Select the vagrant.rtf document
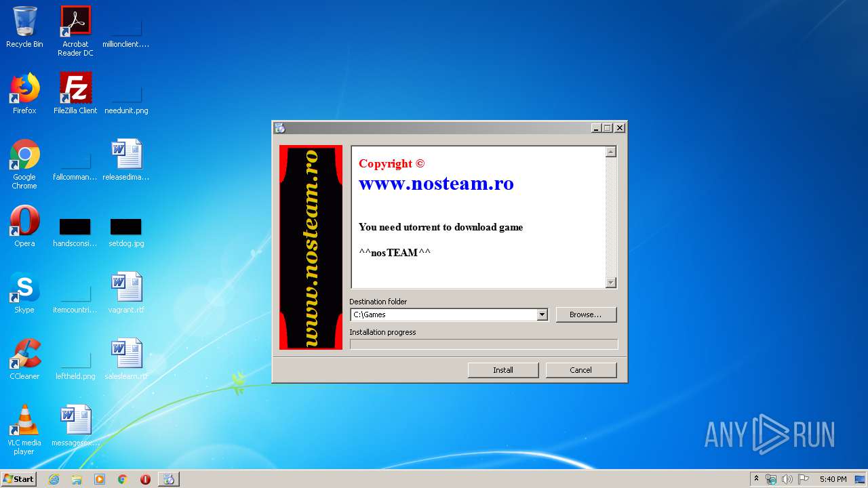The width and height of the screenshot is (868, 488). click(126, 293)
